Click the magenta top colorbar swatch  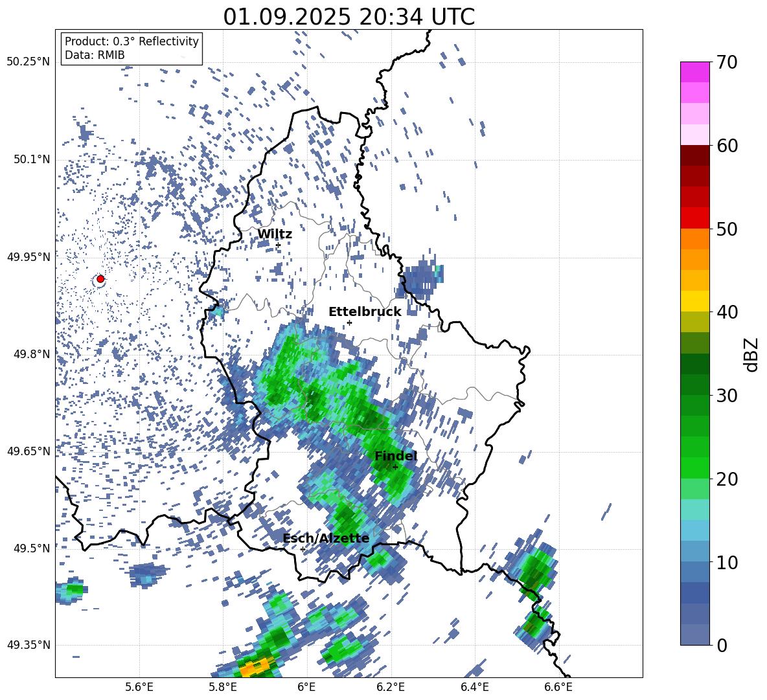[694, 72]
